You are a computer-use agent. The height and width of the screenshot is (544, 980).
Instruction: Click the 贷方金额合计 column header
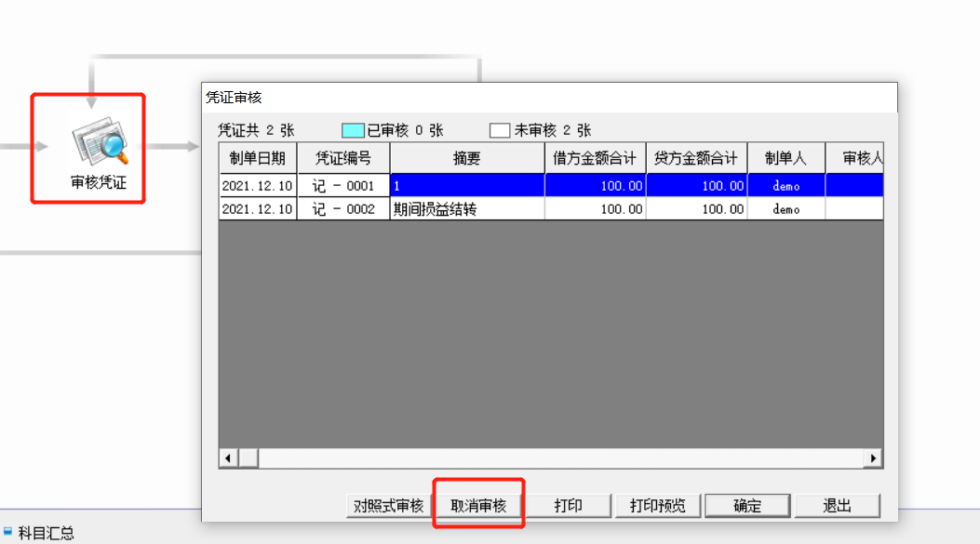[x=696, y=158]
